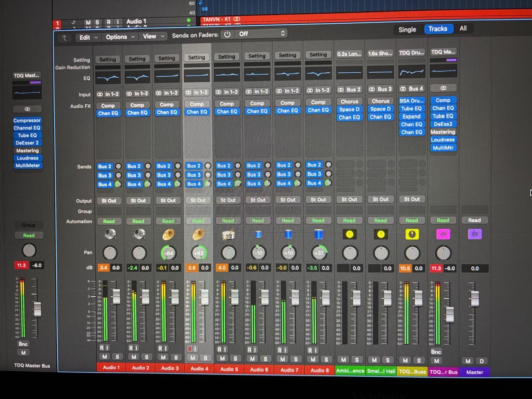
Task: Solo the Audio 5 channel strip
Action: [x=235, y=358]
